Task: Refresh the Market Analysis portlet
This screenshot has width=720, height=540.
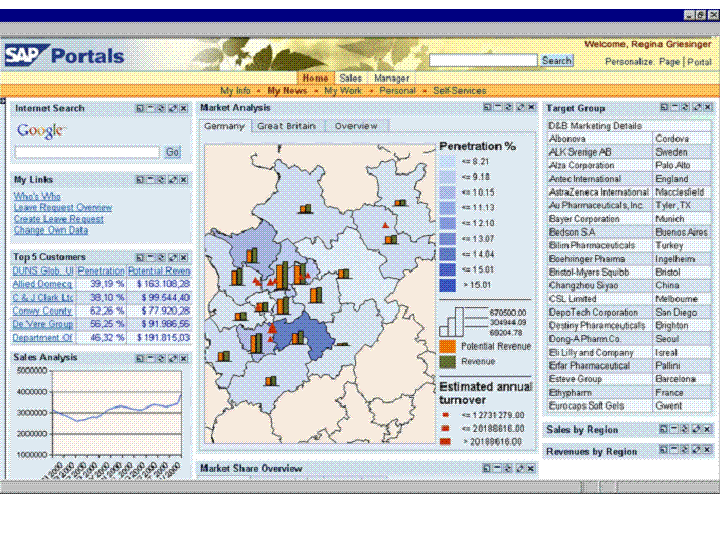Action: tap(509, 107)
